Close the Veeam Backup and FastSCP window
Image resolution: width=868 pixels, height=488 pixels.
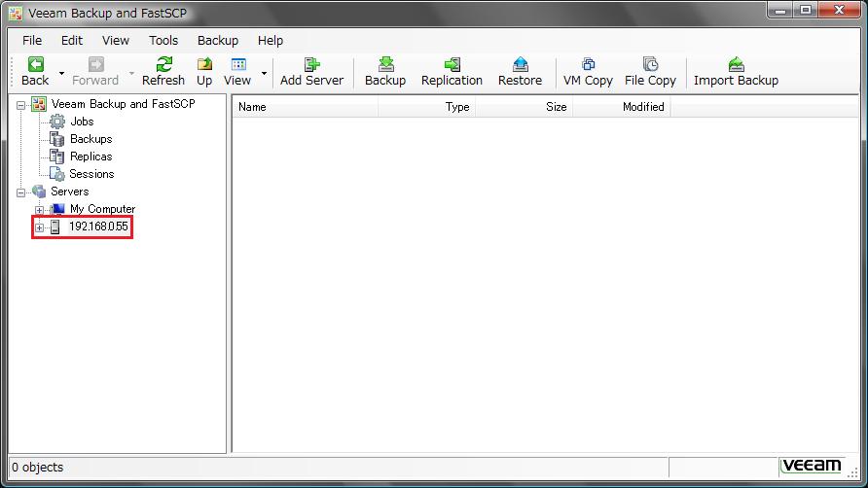point(839,10)
